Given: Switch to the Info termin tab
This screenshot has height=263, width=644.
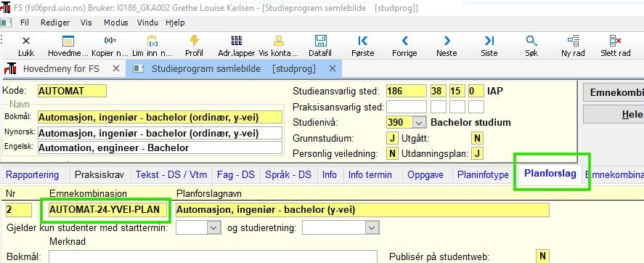Looking at the screenshot, I should [x=370, y=175].
